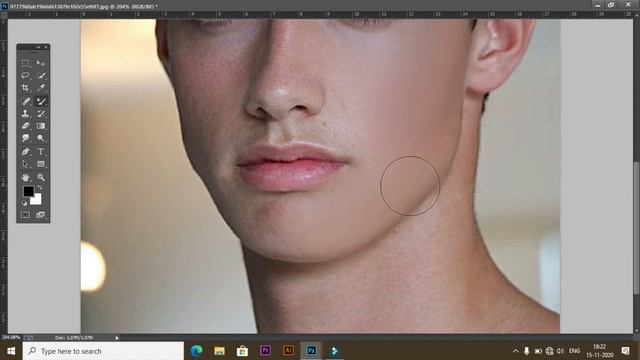Select the Move tool
Viewport: 640px width, 360px height.
point(41,63)
